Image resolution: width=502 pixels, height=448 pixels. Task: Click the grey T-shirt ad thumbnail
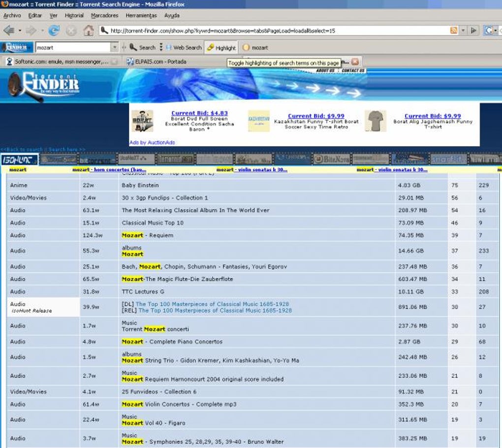pyautogui.click(x=376, y=121)
